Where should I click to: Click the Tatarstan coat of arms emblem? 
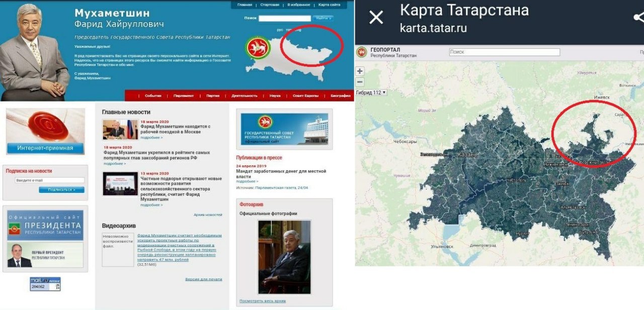click(x=258, y=48)
